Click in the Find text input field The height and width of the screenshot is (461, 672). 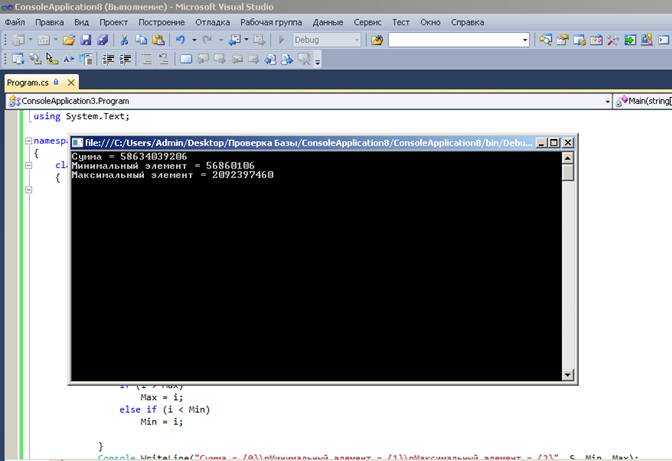coord(454,40)
